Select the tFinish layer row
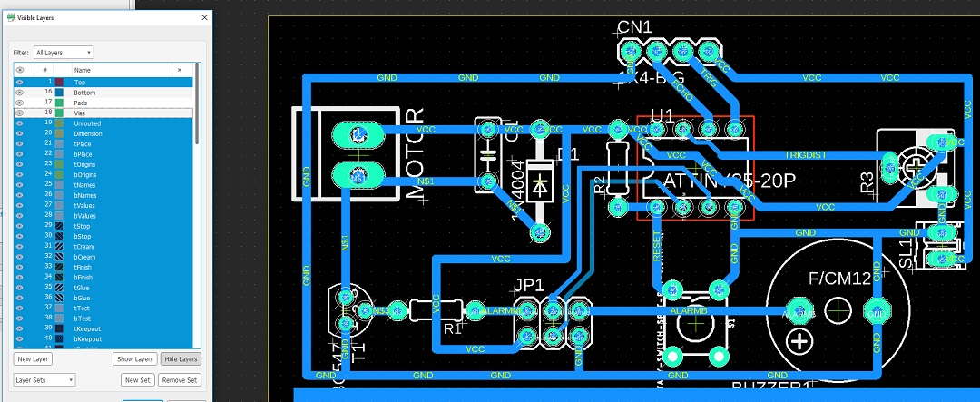980x402 pixels. point(103,267)
